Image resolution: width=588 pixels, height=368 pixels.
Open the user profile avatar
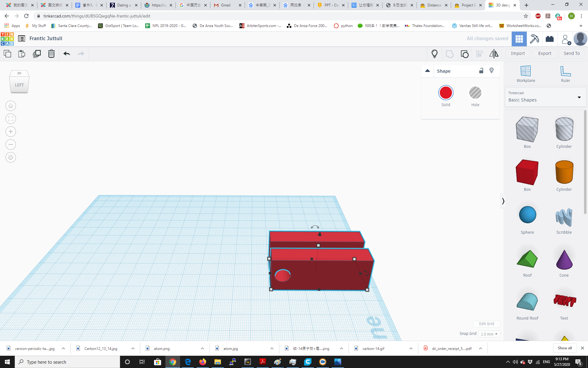[x=580, y=39]
